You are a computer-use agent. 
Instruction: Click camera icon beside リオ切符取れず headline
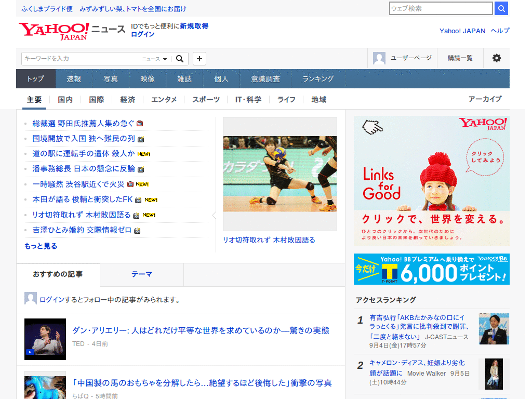(136, 216)
